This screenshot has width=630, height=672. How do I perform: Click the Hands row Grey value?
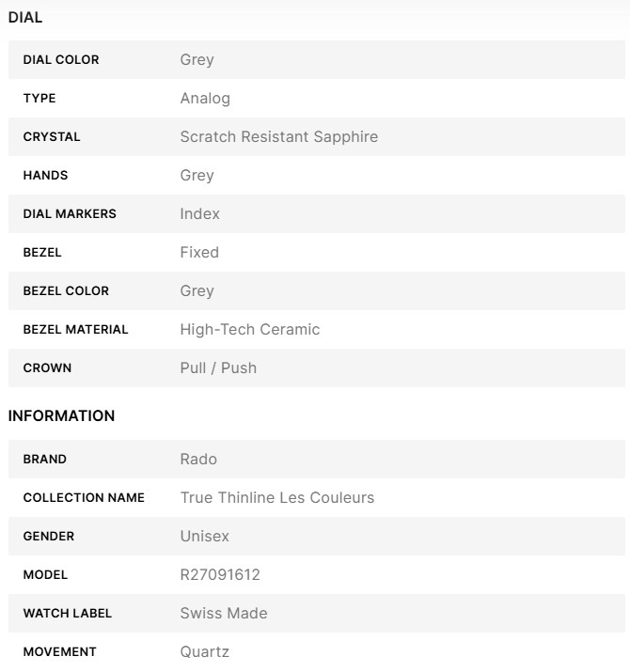[x=197, y=175]
